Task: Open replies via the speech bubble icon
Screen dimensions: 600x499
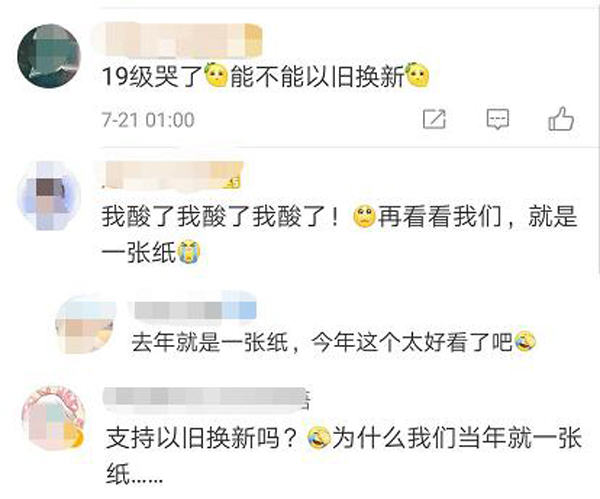Action: pos(497,119)
